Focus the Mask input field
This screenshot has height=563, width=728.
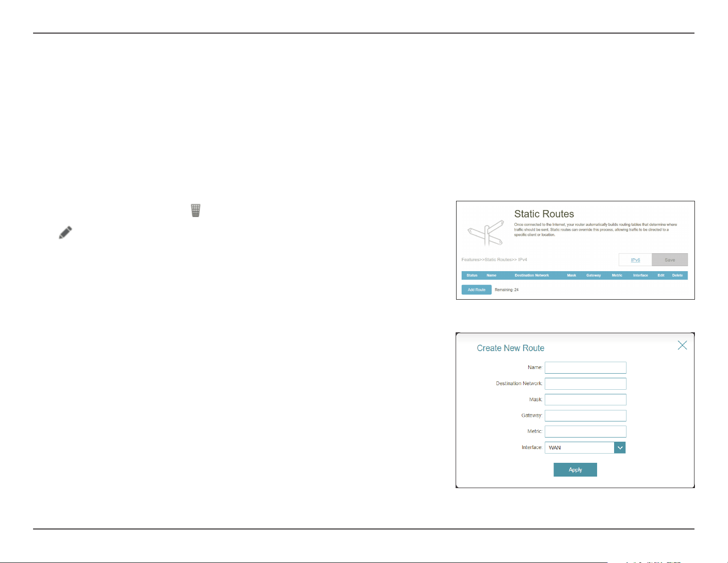585,399
